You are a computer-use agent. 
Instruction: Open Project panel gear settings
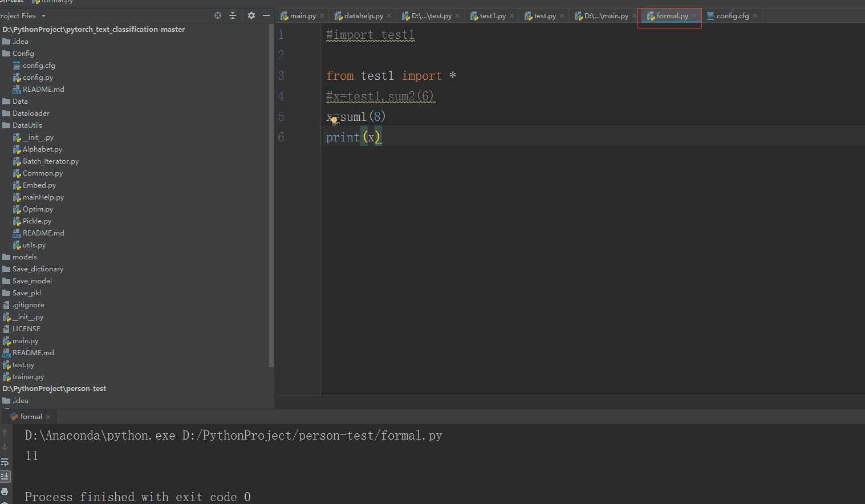[x=251, y=15]
